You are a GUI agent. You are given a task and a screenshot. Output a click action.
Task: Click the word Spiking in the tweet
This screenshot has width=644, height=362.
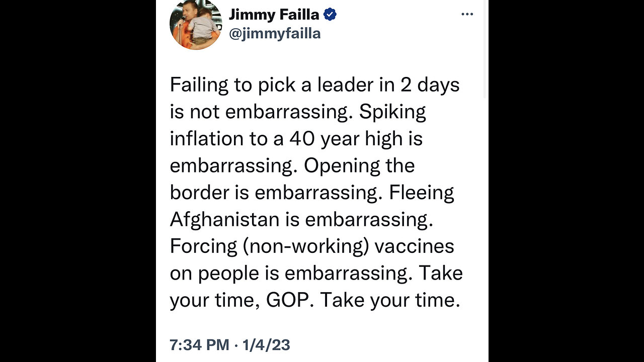(x=392, y=113)
